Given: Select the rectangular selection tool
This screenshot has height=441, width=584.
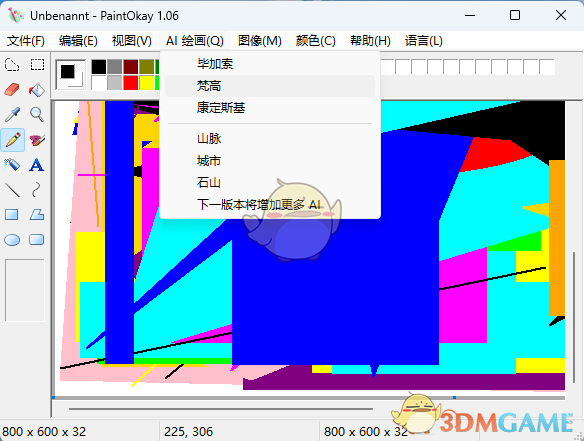Looking at the screenshot, I should click(37, 65).
